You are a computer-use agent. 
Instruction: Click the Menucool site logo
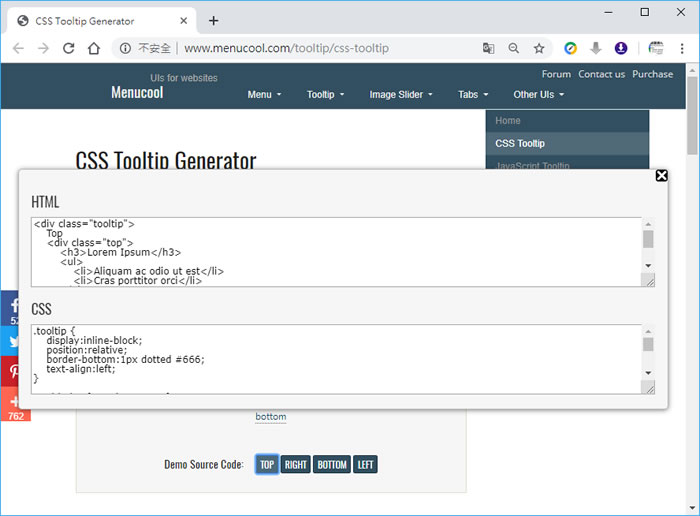(137, 92)
